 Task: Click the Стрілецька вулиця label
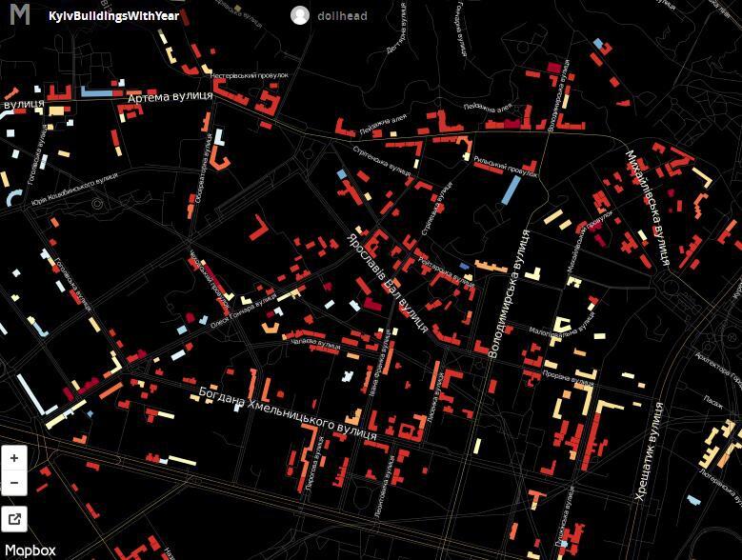pyautogui.click(x=381, y=160)
